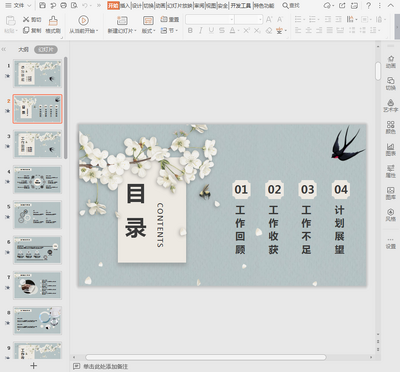The image size is (400, 372).
Task: Select slide 4 thumbnail
Action: tap(37, 180)
